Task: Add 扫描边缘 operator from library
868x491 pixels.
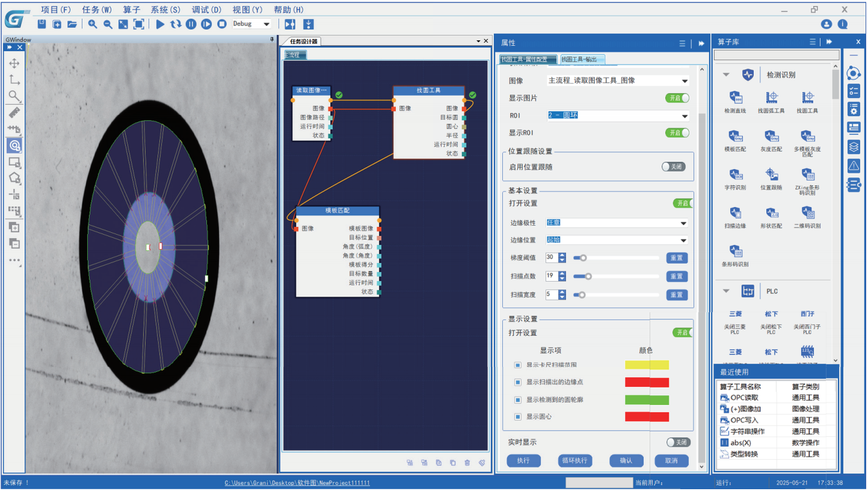Action: click(735, 218)
